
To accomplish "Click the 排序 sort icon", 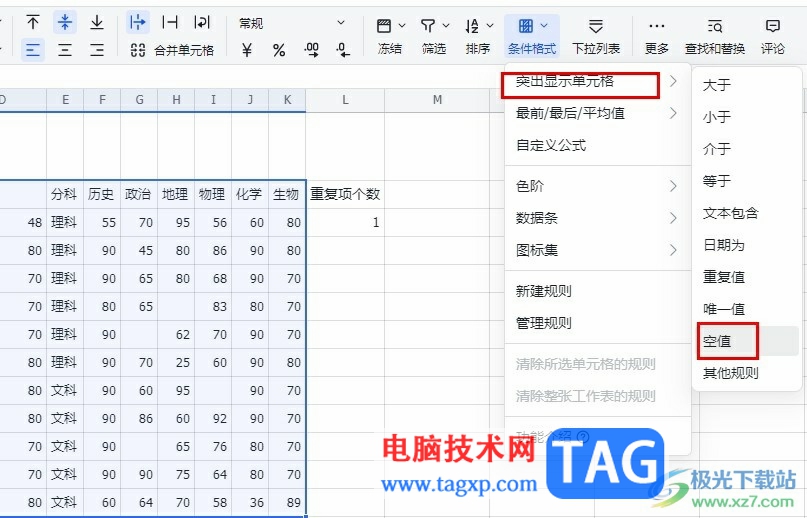I will [471, 25].
